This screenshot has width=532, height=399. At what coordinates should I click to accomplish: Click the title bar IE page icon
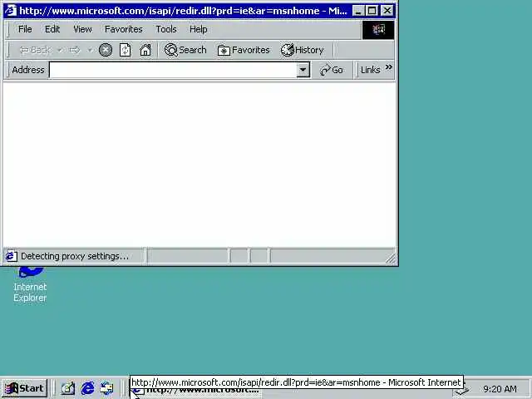[x=11, y=11]
